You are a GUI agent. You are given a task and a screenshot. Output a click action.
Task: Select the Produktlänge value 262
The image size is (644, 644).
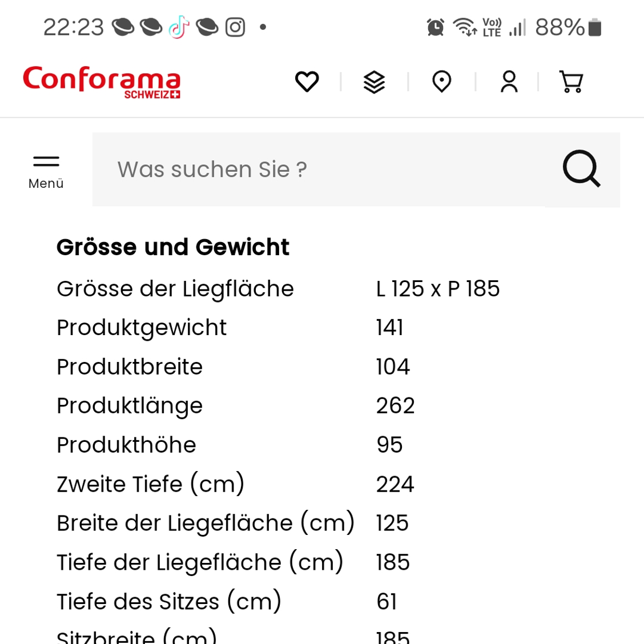click(x=396, y=406)
